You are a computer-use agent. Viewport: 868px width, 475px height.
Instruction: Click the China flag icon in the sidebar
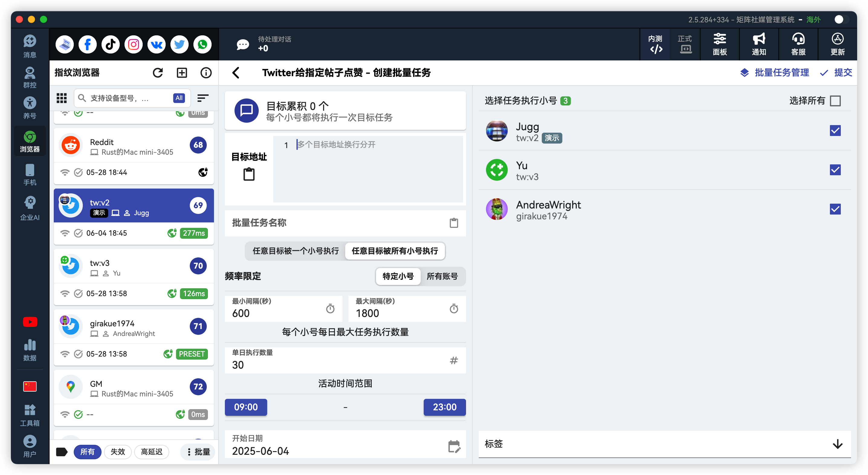(x=30, y=386)
